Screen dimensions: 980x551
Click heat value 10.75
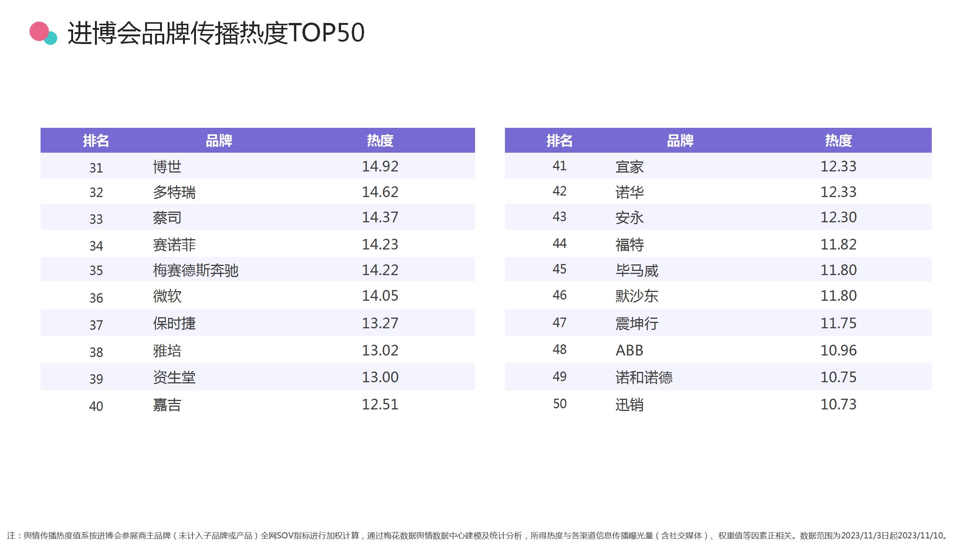tap(838, 377)
